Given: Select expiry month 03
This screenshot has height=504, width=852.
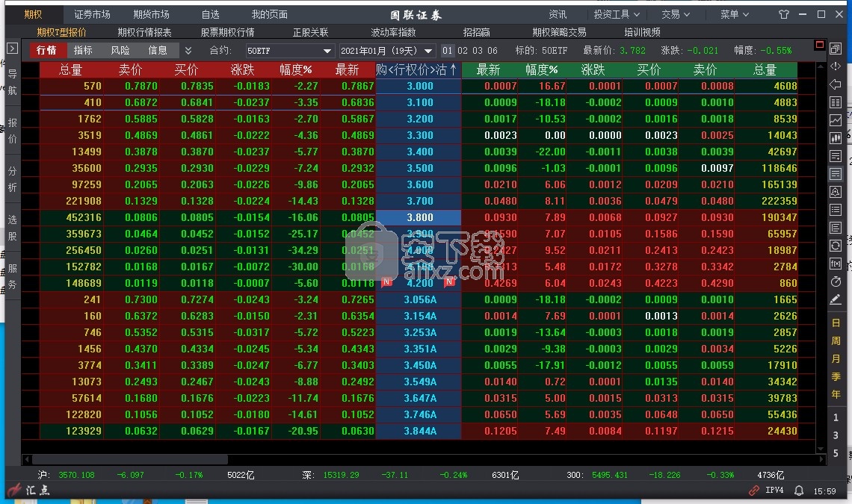Looking at the screenshot, I should [x=478, y=51].
